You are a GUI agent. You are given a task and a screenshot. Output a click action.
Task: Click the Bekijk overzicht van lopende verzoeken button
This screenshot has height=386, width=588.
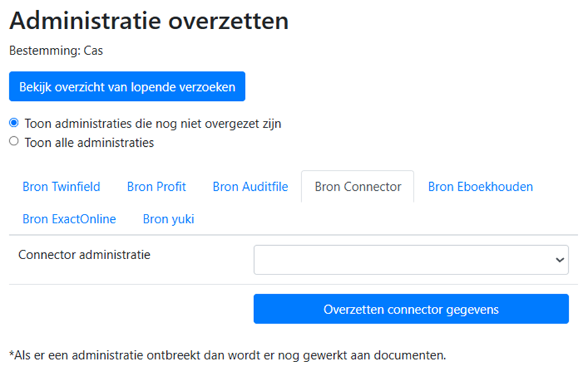point(127,86)
